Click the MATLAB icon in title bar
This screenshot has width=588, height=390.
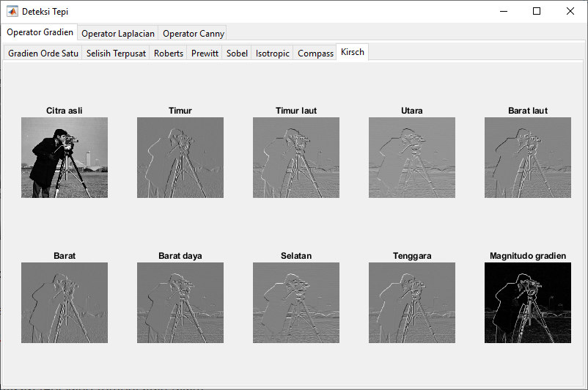click(x=12, y=12)
